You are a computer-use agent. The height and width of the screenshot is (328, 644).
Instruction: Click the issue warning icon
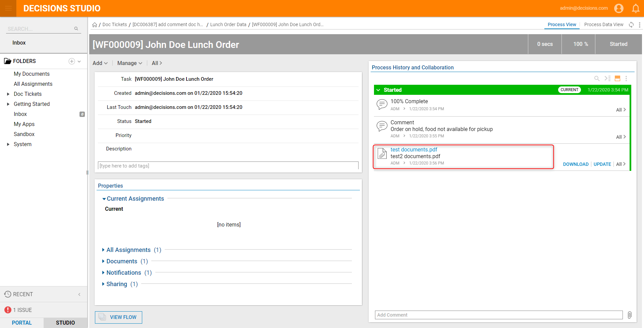tap(8, 310)
